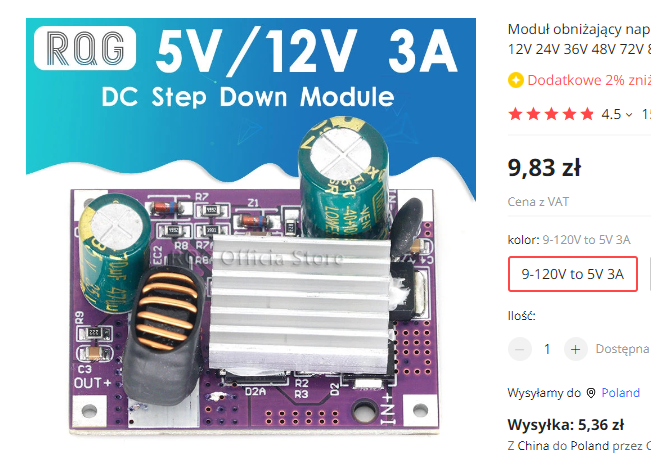Click the Z China do Poland delivery text

pyautogui.click(x=579, y=446)
